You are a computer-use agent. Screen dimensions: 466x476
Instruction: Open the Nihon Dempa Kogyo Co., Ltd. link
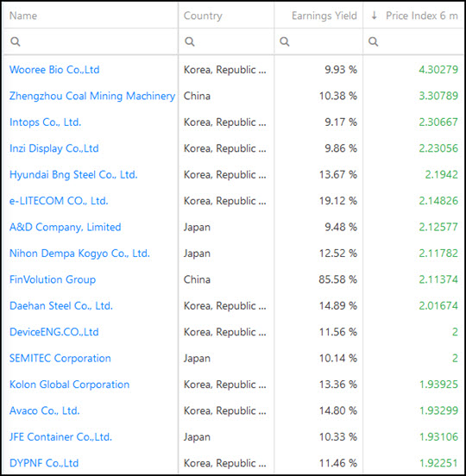pos(79,254)
